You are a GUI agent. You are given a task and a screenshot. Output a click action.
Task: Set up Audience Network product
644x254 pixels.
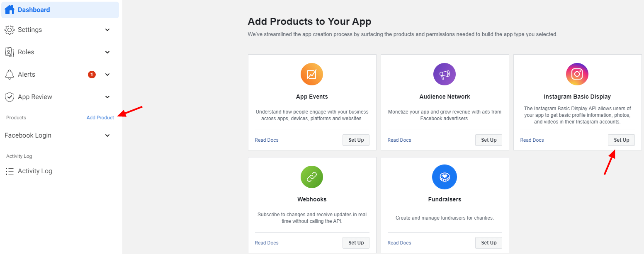[x=488, y=140]
